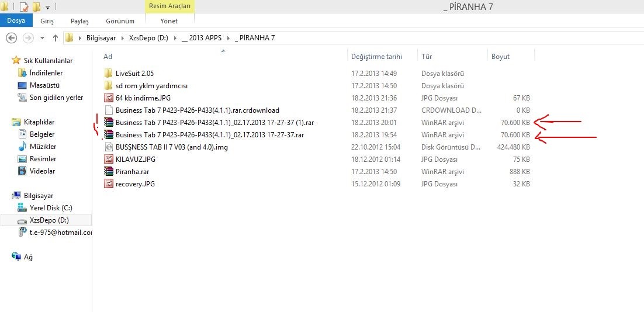
Task: Select the file name recovery.JPG
Action: (x=135, y=184)
